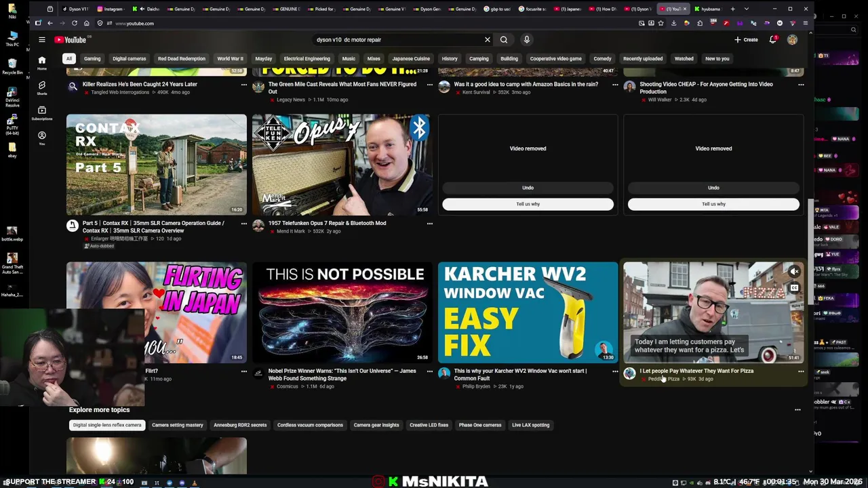
Task: Select the Electrical Engineering chip
Action: click(307, 59)
